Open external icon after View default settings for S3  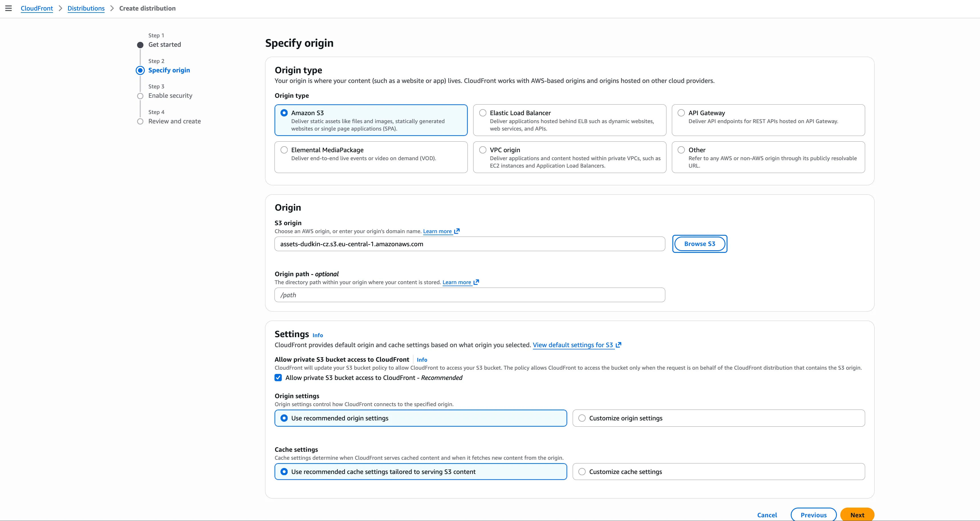(x=619, y=345)
